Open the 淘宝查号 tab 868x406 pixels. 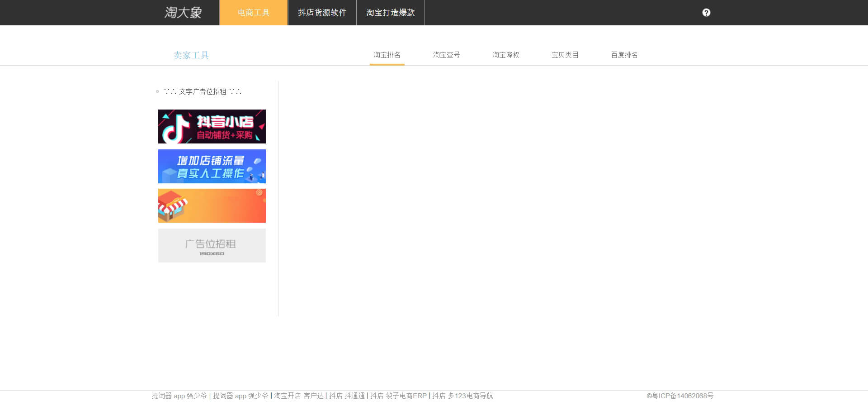click(446, 55)
